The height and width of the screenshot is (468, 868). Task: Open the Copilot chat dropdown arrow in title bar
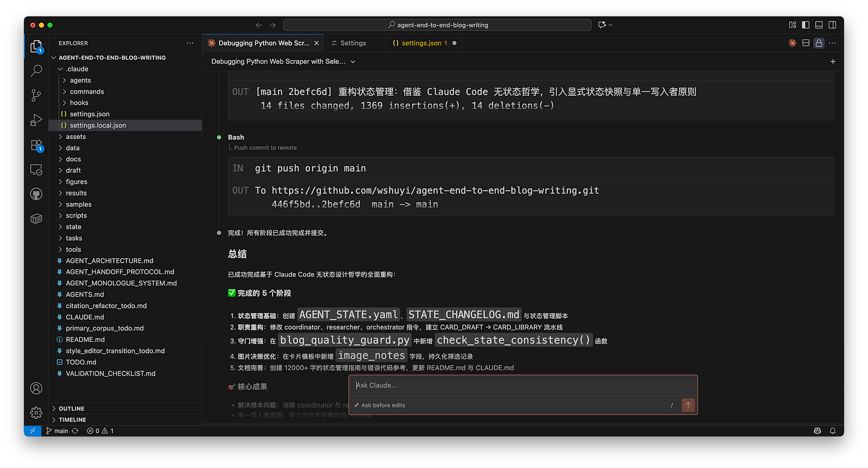(610, 25)
